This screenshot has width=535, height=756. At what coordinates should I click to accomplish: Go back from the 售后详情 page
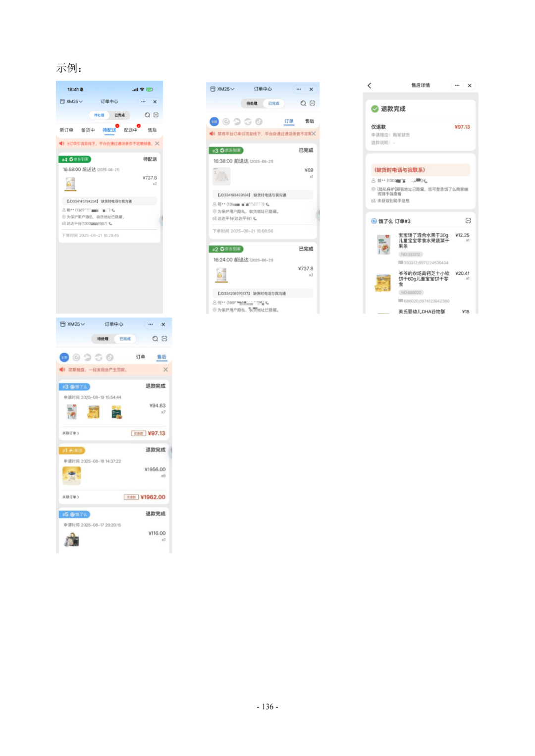(369, 86)
